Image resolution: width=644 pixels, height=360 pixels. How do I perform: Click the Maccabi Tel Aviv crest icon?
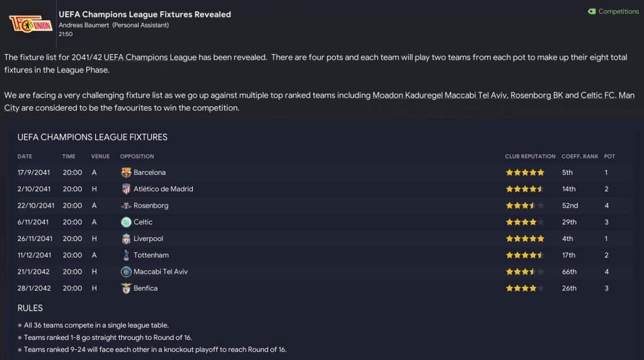click(126, 272)
